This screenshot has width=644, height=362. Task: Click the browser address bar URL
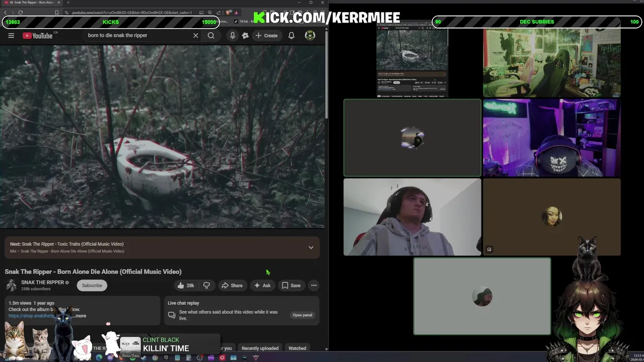click(132, 13)
